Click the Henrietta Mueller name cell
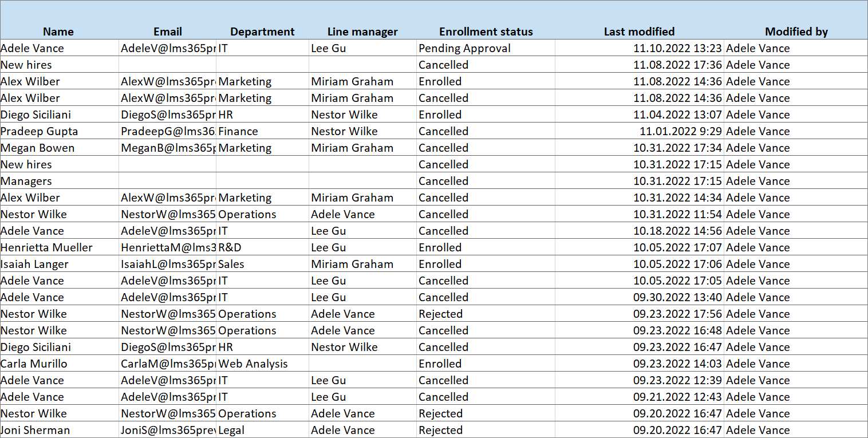868x438 pixels. pos(46,247)
